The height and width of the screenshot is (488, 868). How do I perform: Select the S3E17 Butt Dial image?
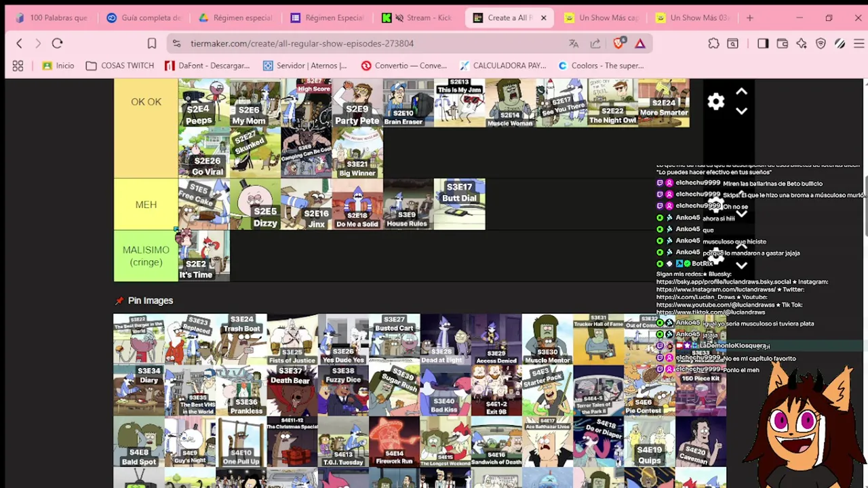pos(459,205)
